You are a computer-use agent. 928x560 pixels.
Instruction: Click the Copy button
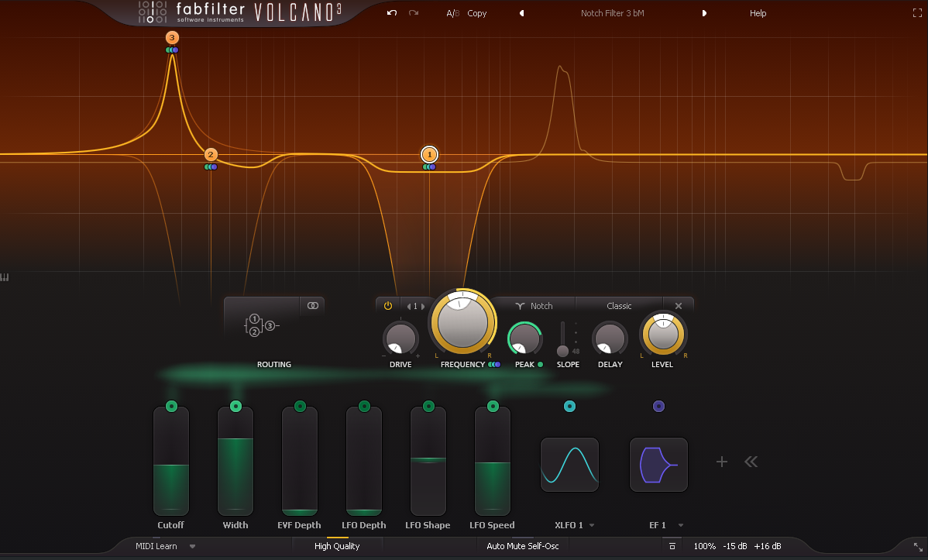(477, 13)
